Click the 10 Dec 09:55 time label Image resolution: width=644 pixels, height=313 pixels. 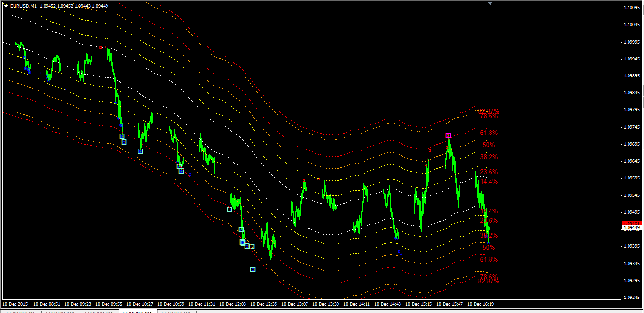(108, 304)
